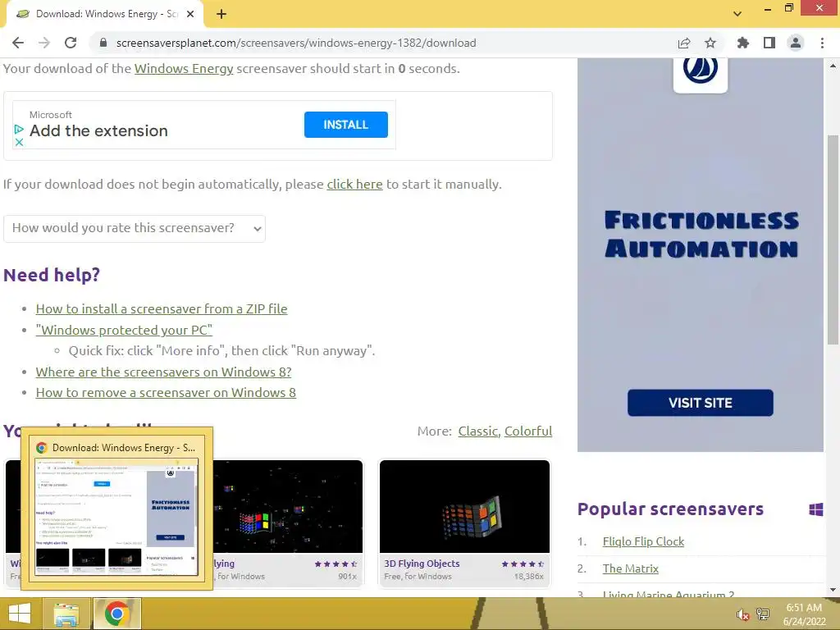840x630 pixels.
Task: Browse the Classic screensavers category
Action: tap(478, 431)
